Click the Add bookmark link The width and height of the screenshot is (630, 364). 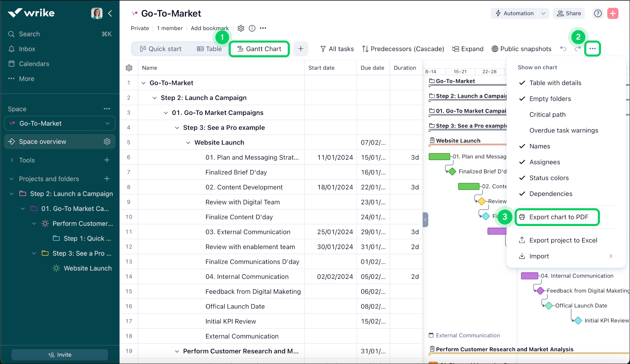pyautogui.click(x=210, y=28)
